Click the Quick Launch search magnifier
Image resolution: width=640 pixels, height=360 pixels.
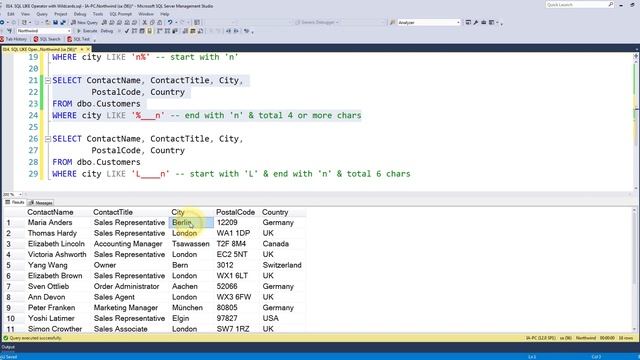[611, 4]
